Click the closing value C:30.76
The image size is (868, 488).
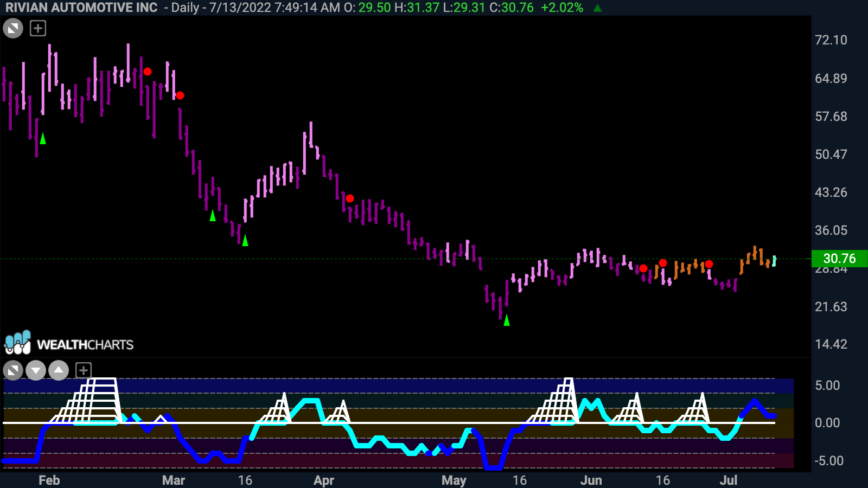click(512, 8)
